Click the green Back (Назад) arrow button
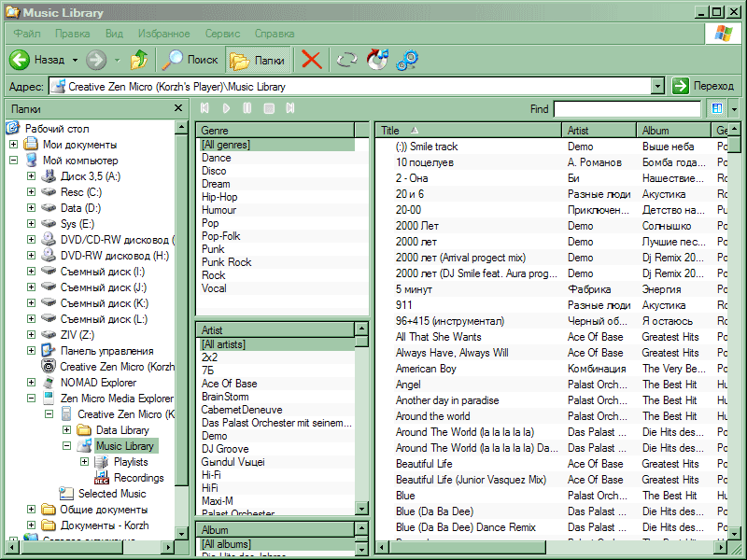This screenshot has height=560, width=747. point(21,60)
